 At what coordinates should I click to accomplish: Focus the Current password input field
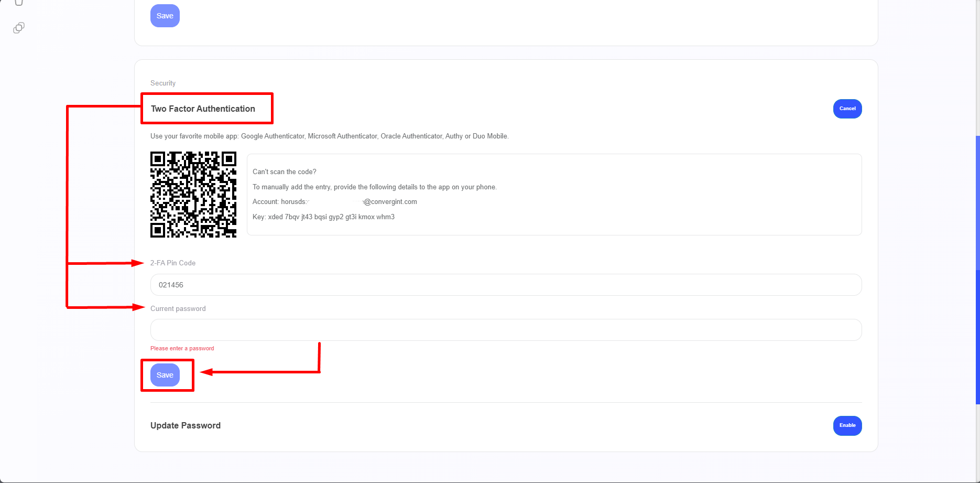(x=506, y=330)
